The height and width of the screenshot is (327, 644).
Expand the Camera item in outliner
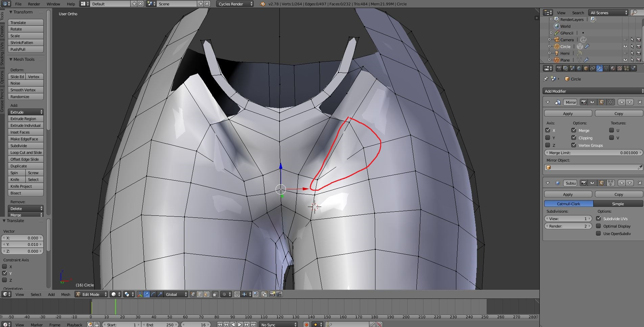click(x=550, y=40)
